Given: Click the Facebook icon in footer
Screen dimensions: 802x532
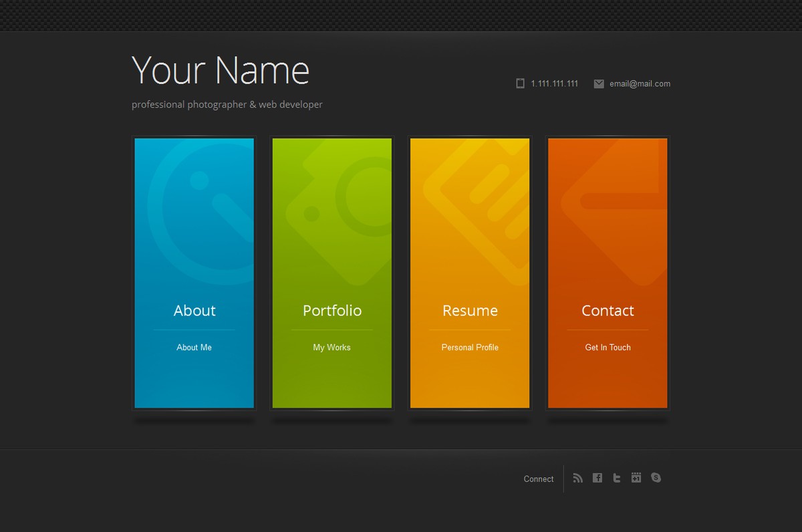Looking at the screenshot, I should pos(597,478).
